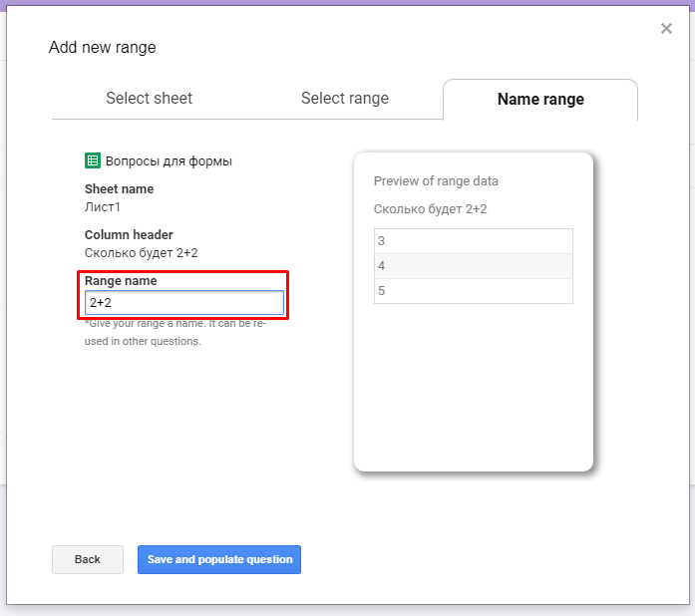Click the Column header label
Screen dimensions: 695x616
129,235
